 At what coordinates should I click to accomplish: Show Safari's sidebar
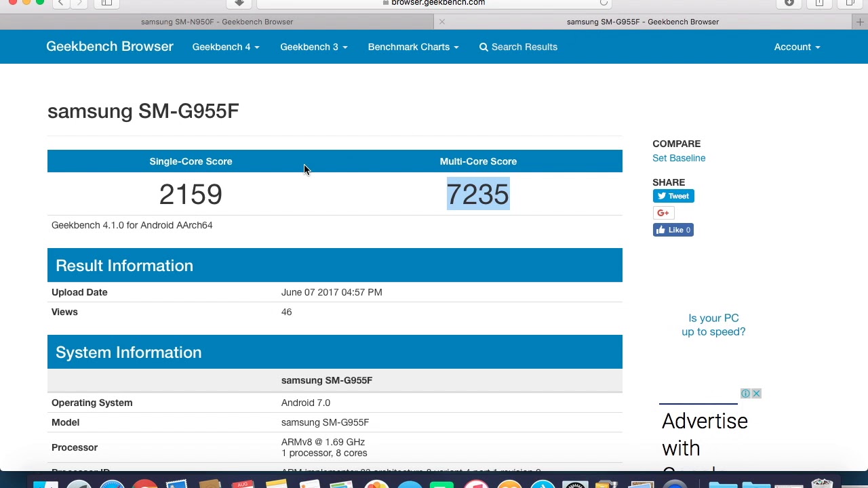[x=106, y=3]
